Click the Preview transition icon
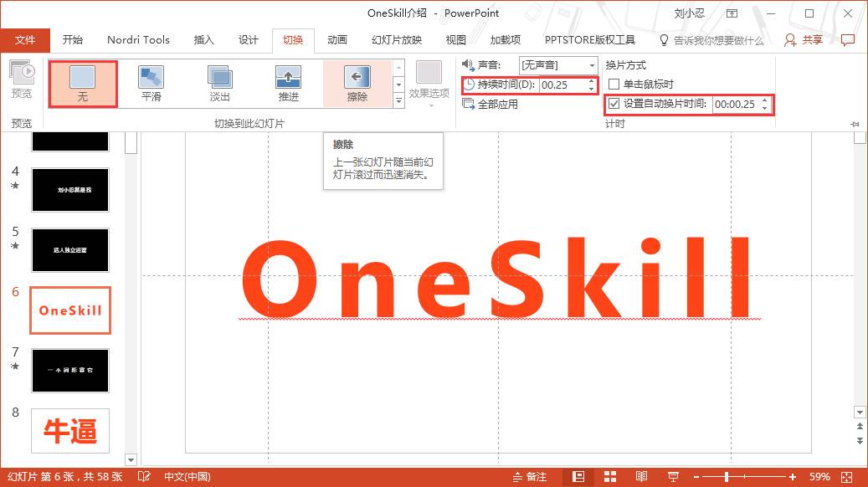Viewport: 868px width, 487px height. click(x=22, y=74)
